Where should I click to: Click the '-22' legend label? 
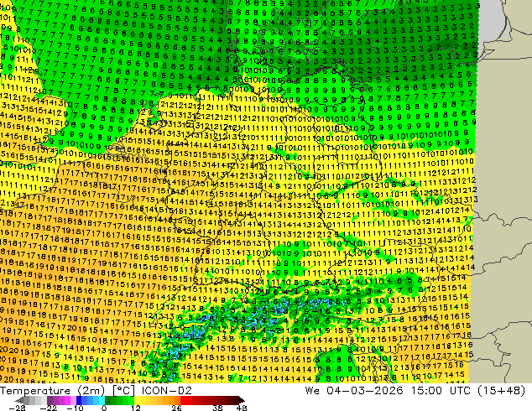click(x=48, y=408)
